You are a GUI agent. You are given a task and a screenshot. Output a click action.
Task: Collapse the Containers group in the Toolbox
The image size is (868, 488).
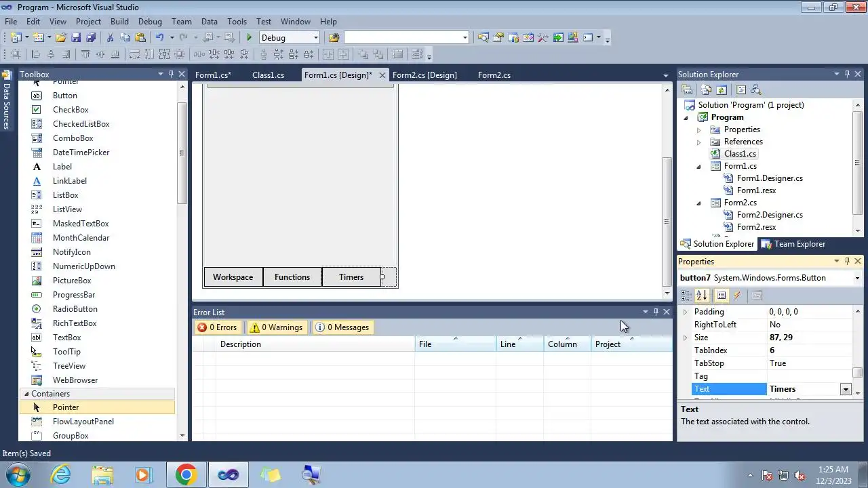tap(26, 394)
